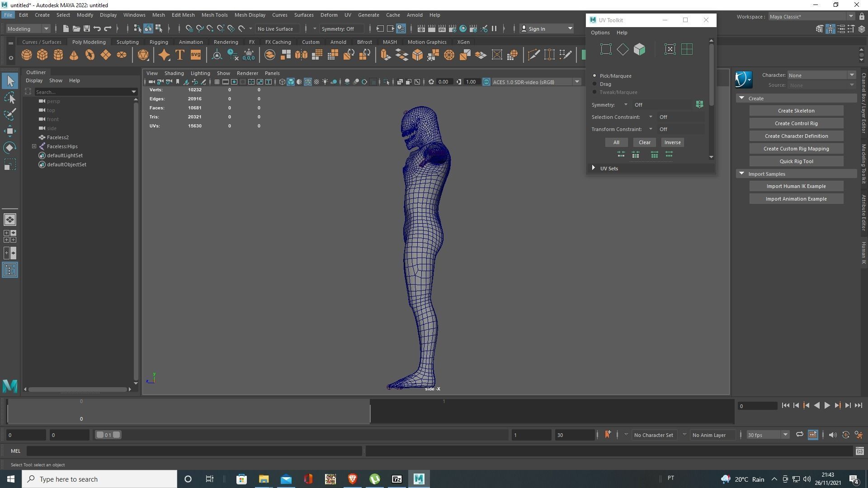Screen dimensions: 868x488
Task: Select the Rotate tool in the toolbox
Action: click(10, 148)
